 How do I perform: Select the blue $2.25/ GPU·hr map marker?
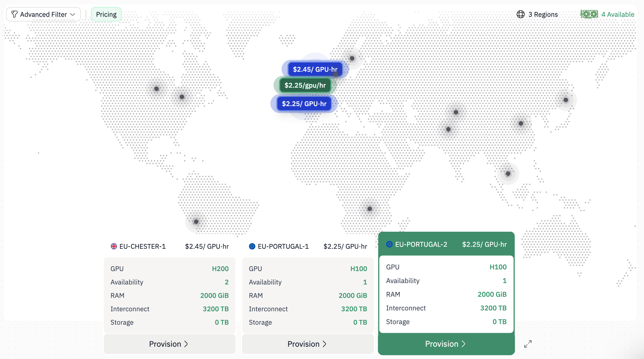tap(304, 104)
